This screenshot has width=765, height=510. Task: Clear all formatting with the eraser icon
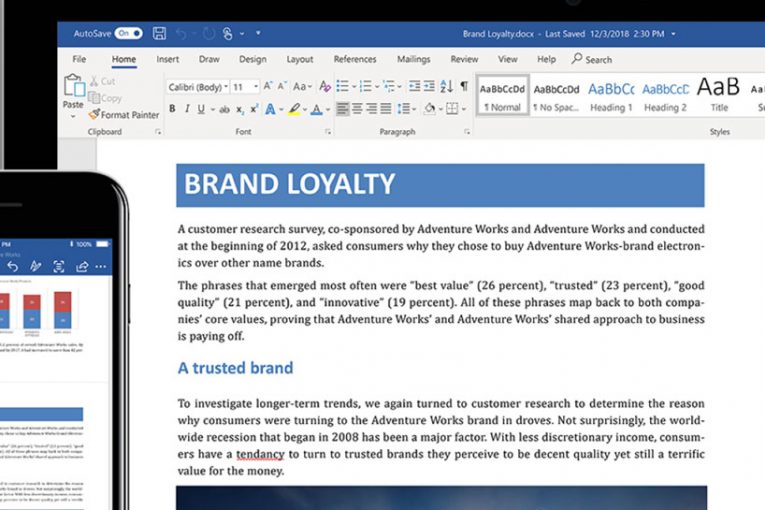325,86
